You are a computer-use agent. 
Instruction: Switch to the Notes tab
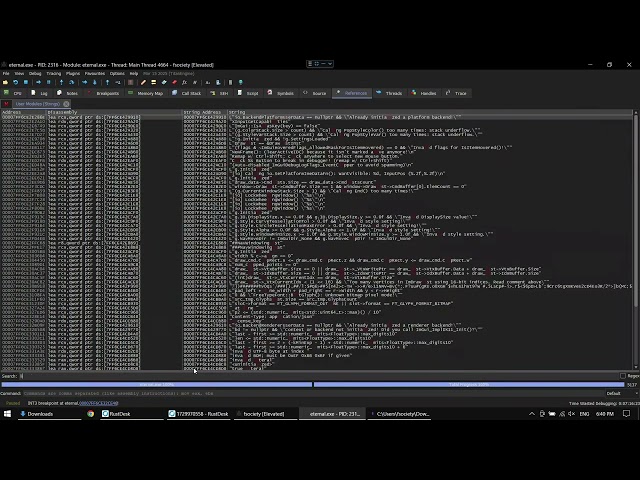(68, 93)
